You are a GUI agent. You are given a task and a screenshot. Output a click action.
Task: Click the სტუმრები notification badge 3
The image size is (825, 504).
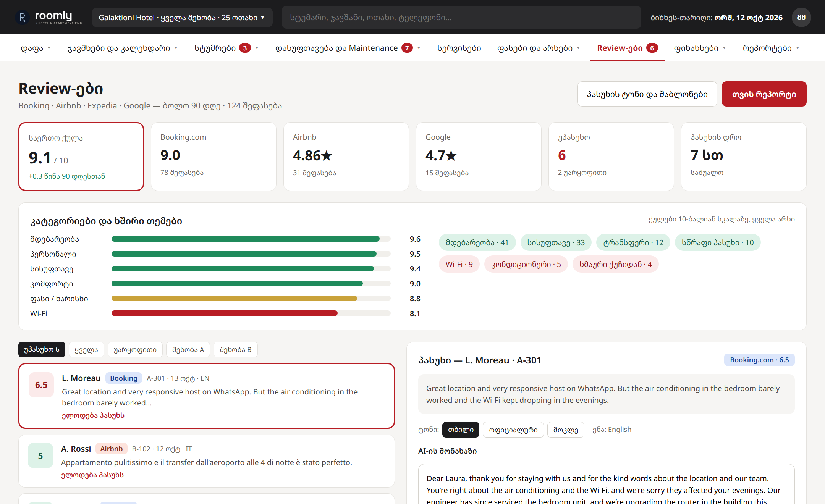pyautogui.click(x=245, y=48)
